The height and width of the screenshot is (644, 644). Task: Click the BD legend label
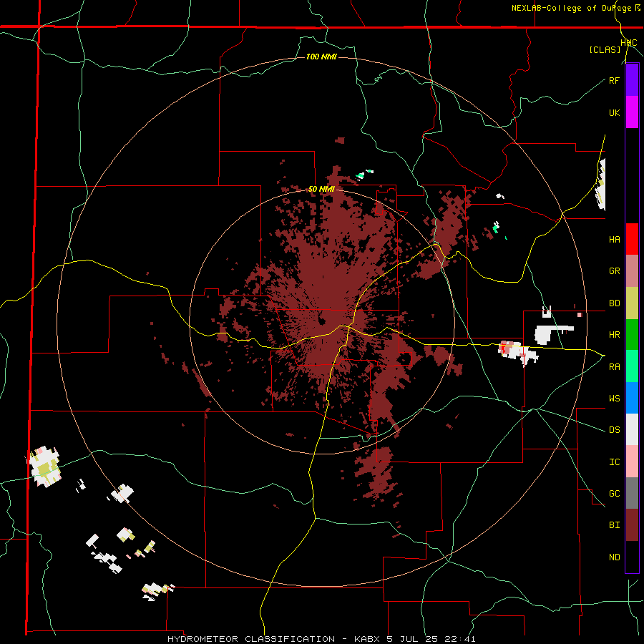tap(614, 303)
